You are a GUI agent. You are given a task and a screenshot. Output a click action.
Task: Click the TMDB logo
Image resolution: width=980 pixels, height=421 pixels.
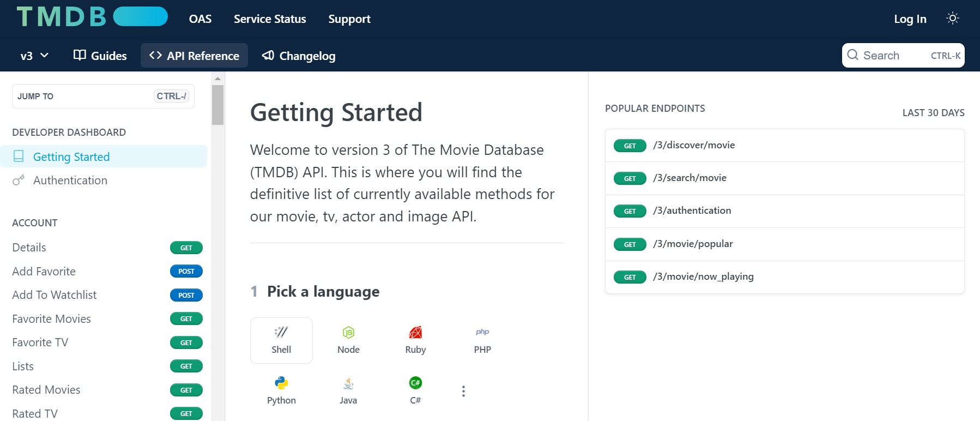(92, 16)
